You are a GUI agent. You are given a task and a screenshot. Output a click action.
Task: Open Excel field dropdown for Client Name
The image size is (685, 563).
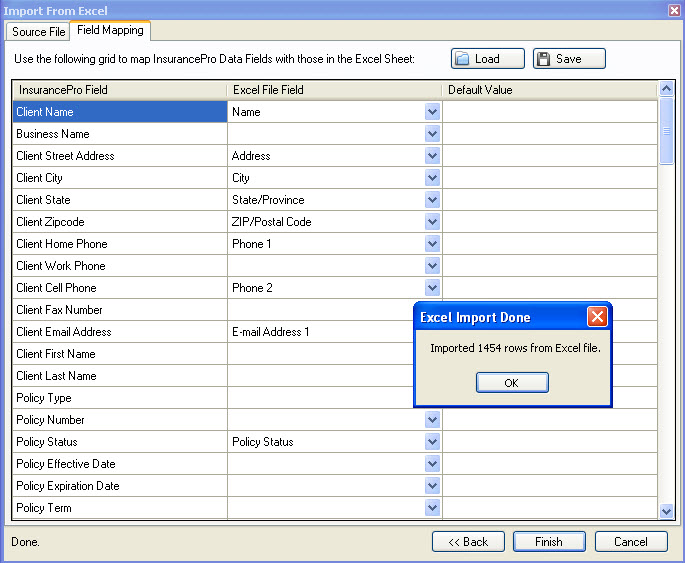coord(432,112)
